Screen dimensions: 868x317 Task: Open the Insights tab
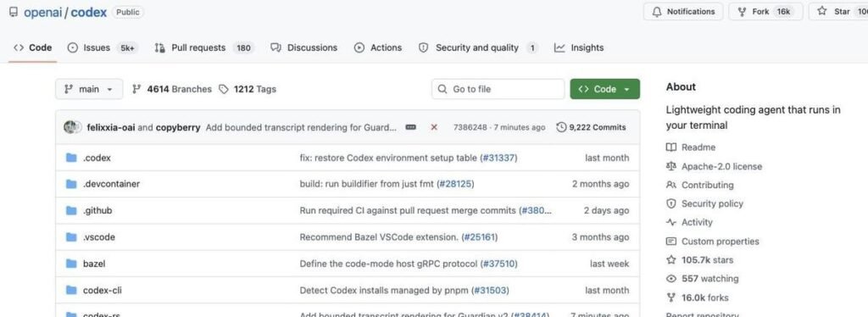point(579,47)
